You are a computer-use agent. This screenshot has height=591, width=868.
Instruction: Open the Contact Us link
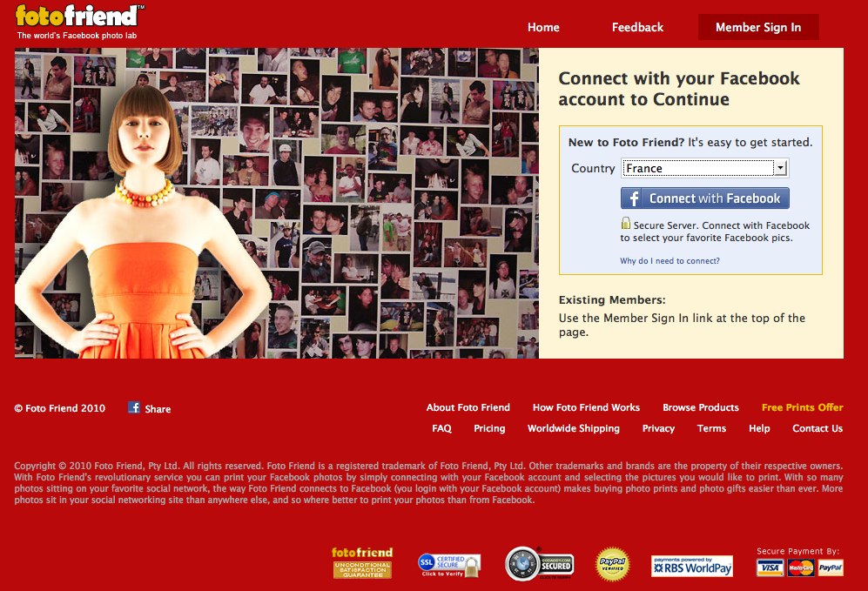click(x=818, y=428)
